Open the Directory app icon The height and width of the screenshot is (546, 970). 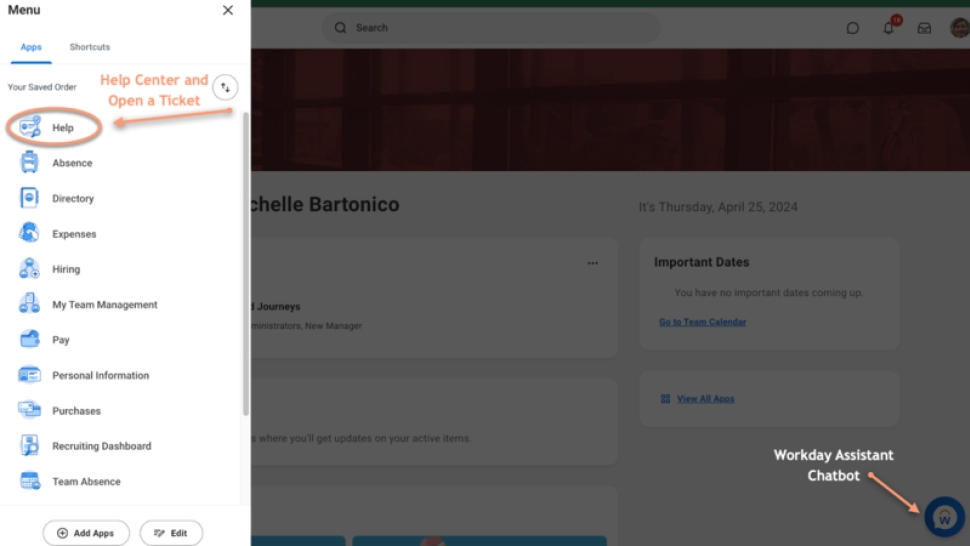coord(30,198)
